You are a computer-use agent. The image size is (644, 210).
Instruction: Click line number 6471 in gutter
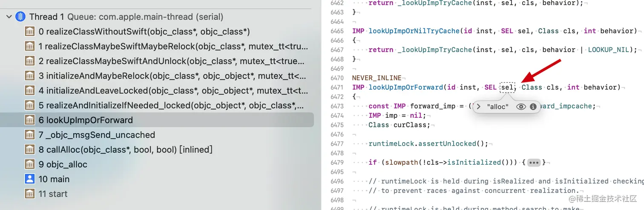(337, 87)
